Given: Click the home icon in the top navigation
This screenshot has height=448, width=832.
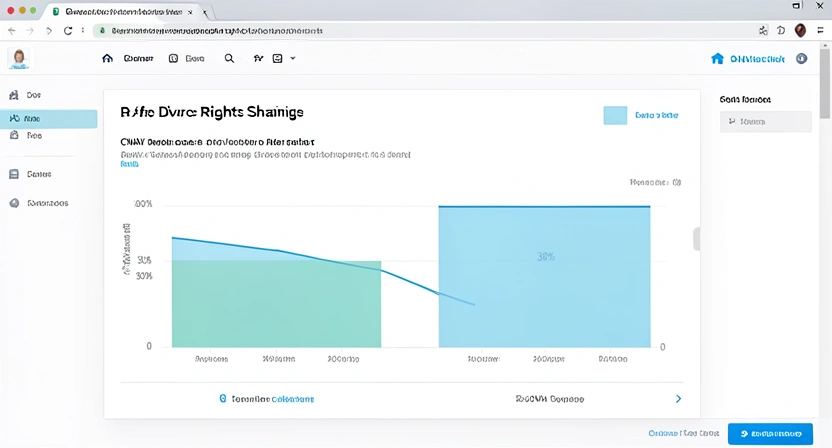Looking at the screenshot, I should pyautogui.click(x=108, y=59).
